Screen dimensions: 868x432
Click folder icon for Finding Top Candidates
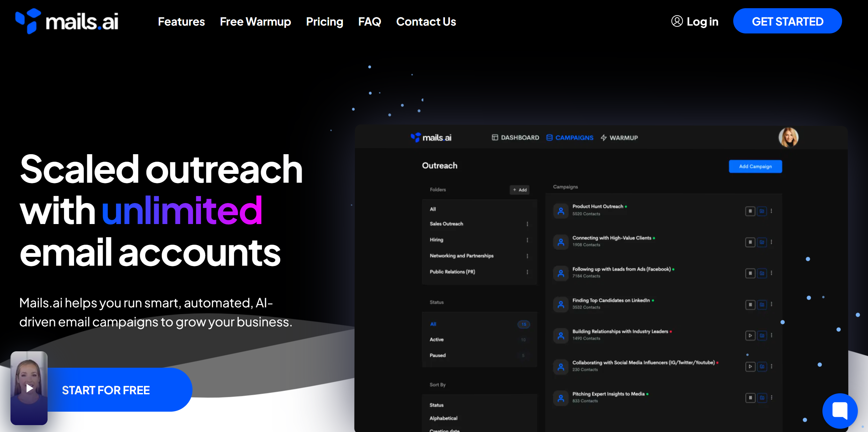762,304
